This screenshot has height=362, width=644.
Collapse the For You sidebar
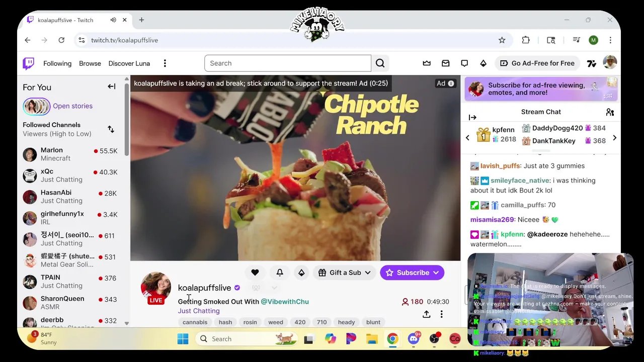(x=112, y=86)
